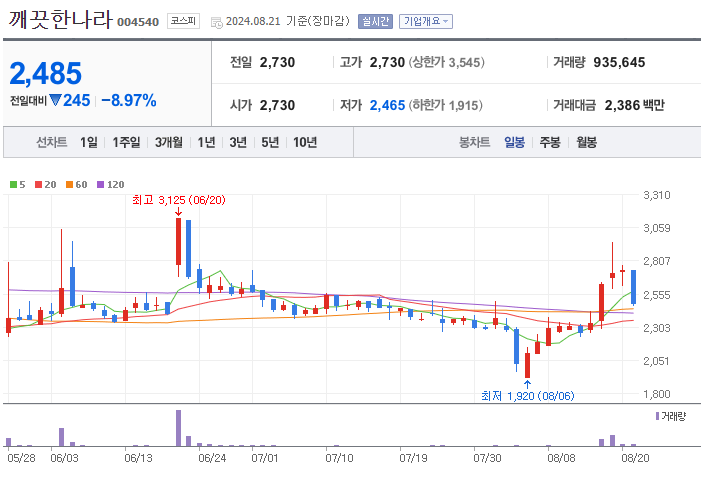This screenshot has width=701, height=477.
Task: Select the 3년 line chart period
Action: [238, 143]
